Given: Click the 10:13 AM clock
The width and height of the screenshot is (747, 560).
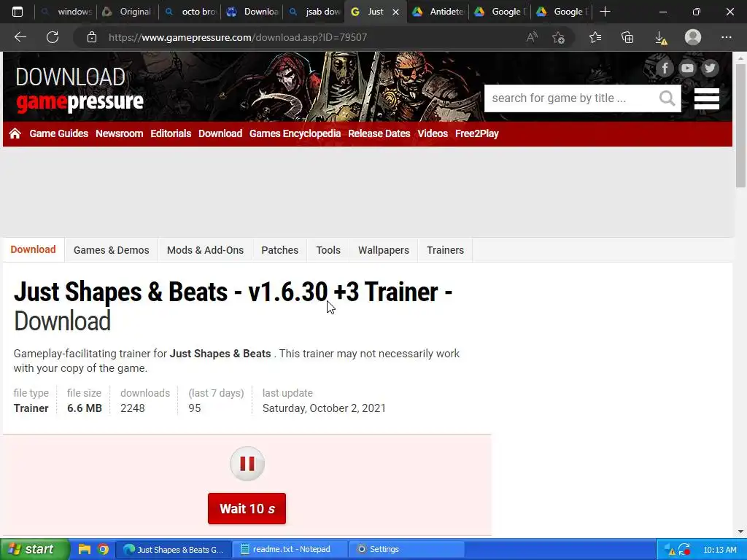Looking at the screenshot, I should point(720,550).
